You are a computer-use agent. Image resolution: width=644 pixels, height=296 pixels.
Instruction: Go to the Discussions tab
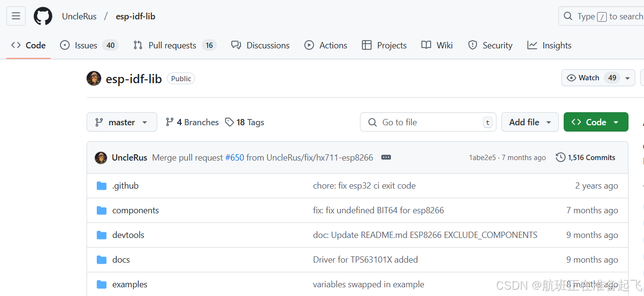coord(260,45)
